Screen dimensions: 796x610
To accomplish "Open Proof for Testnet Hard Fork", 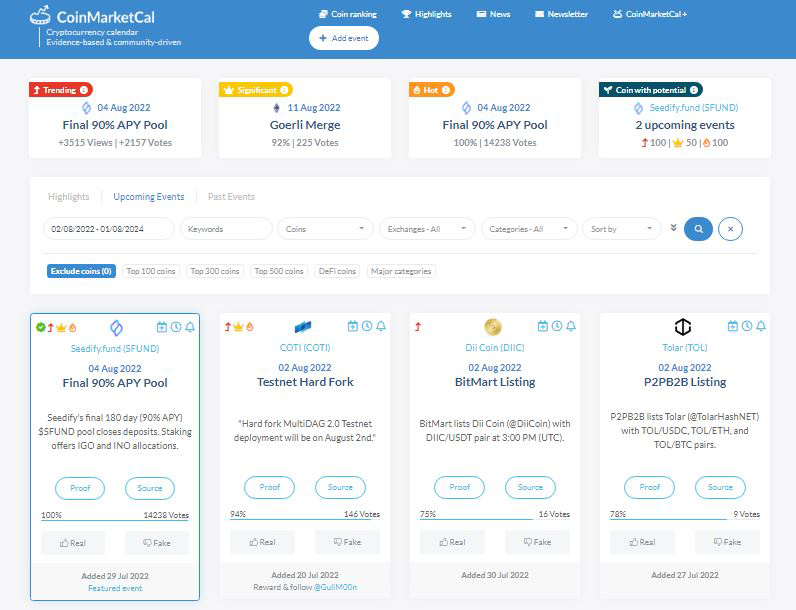I will [x=270, y=487].
